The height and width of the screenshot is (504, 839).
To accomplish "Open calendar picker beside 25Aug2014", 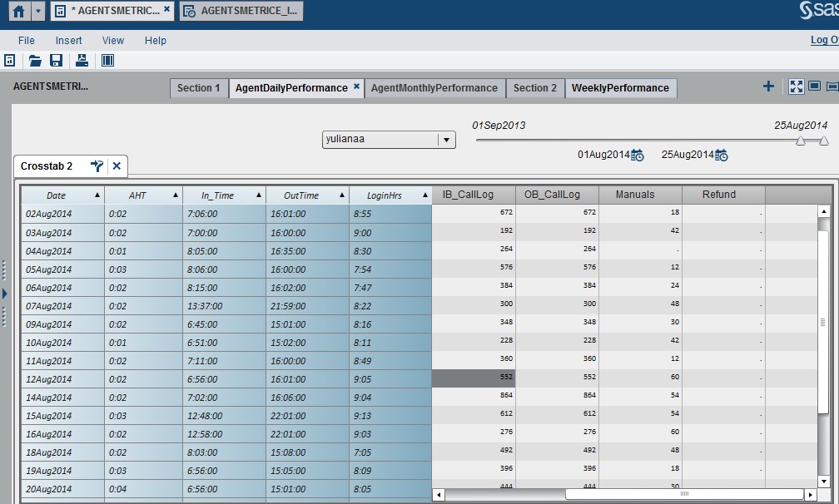I will (x=722, y=155).
